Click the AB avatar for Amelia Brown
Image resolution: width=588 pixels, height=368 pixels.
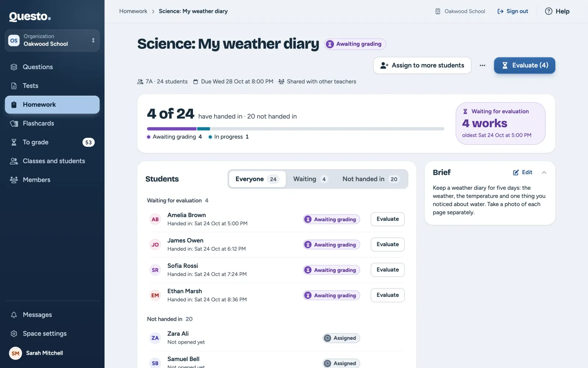155,219
